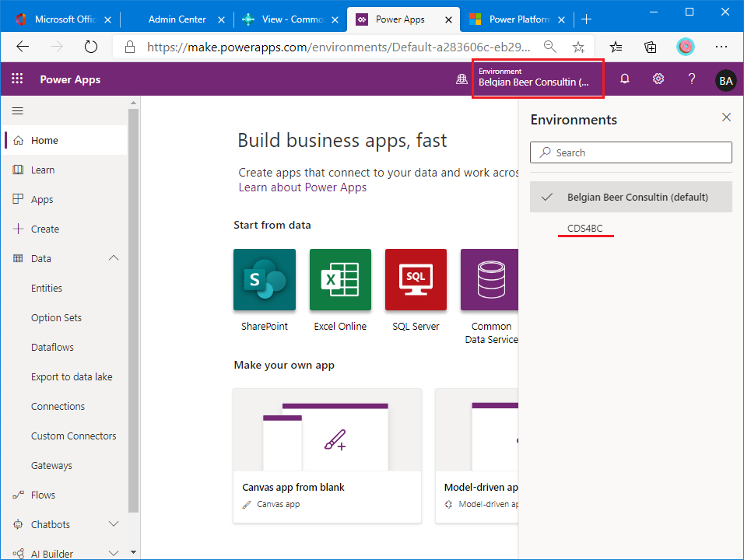The height and width of the screenshot is (560, 744).
Task: Open the Learn about Power Apps link
Action: pos(302,187)
